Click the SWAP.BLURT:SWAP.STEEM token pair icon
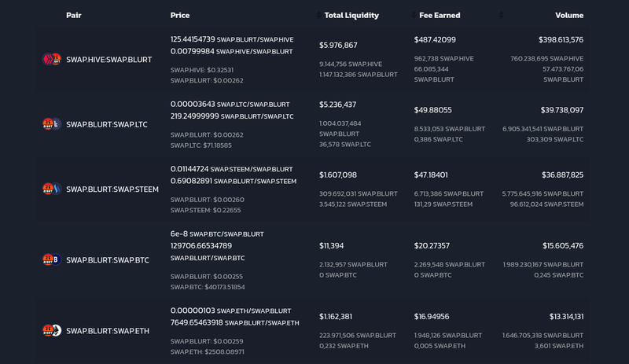 [52, 189]
